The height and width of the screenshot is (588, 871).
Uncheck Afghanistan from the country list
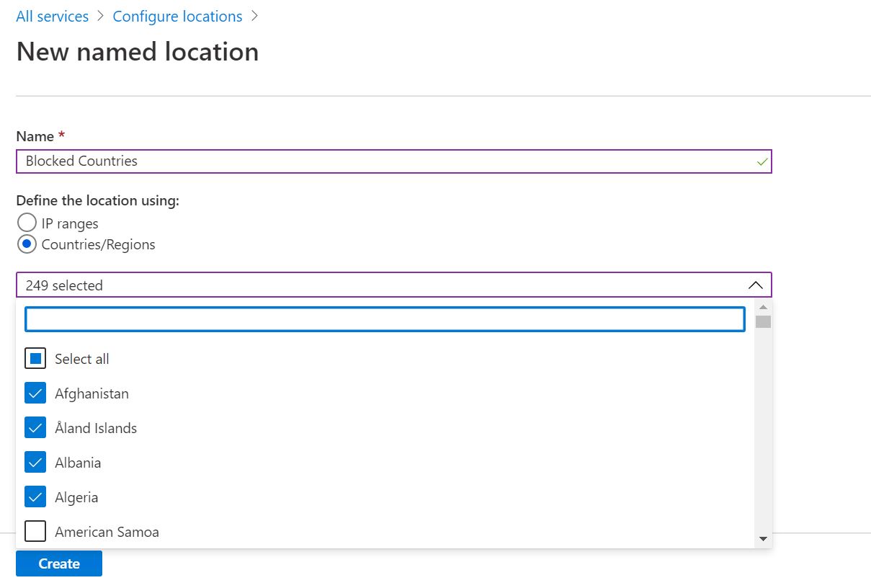pyautogui.click(x=35, y=393)
